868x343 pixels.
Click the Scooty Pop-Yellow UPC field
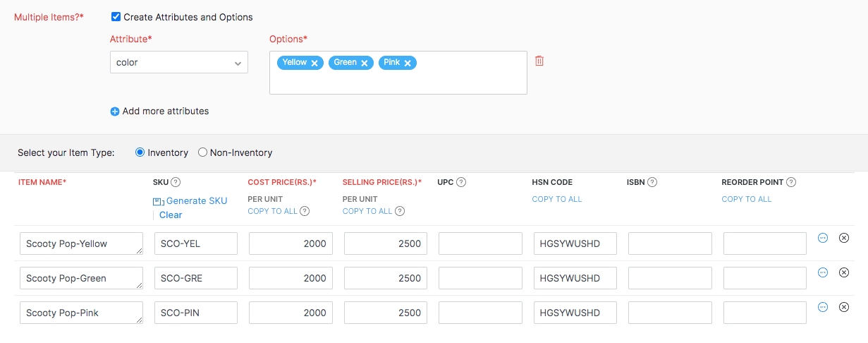tap(480, 243)
